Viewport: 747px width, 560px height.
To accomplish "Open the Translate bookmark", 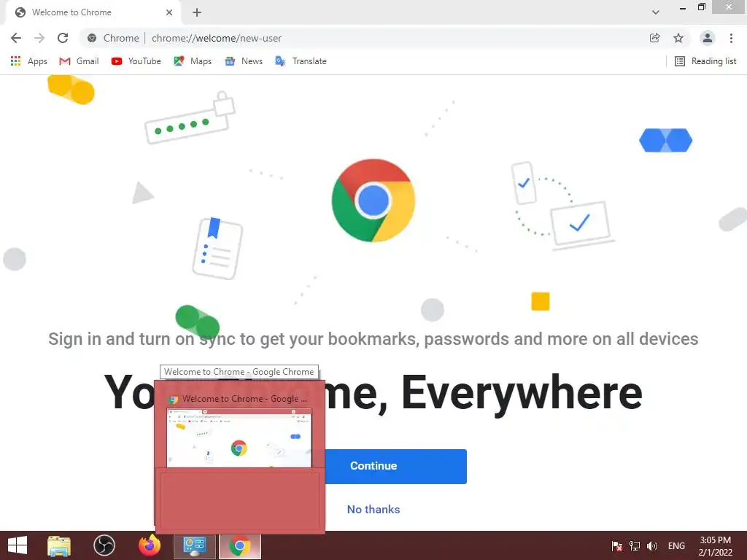I will 301,61.
